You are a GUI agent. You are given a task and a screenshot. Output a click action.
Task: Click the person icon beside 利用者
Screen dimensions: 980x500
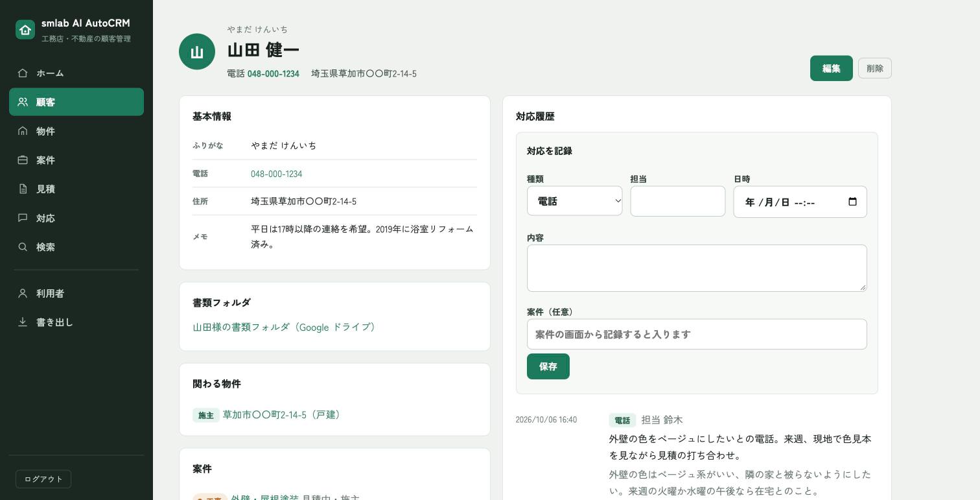(x=23, y=293)
